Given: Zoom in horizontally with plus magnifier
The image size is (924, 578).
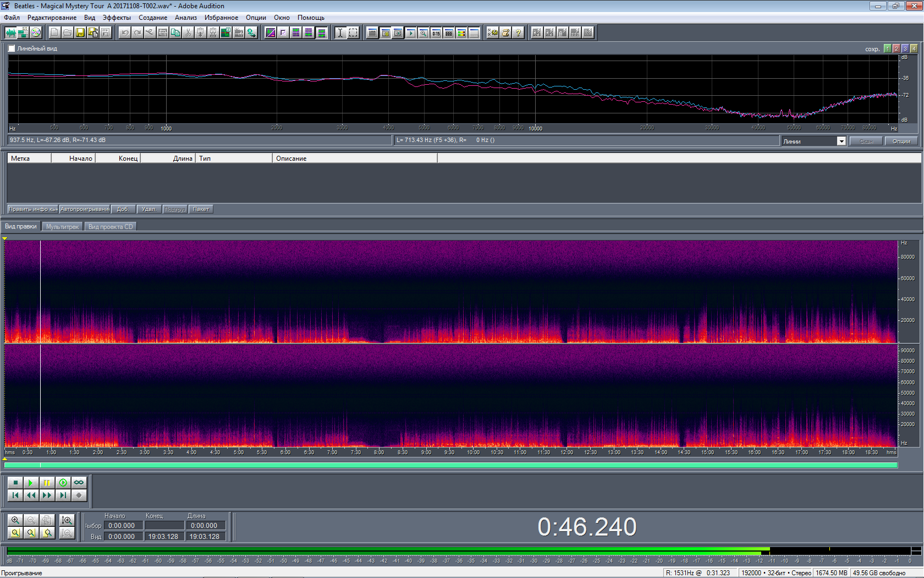Looking at the screenshot, I should 15,520.
